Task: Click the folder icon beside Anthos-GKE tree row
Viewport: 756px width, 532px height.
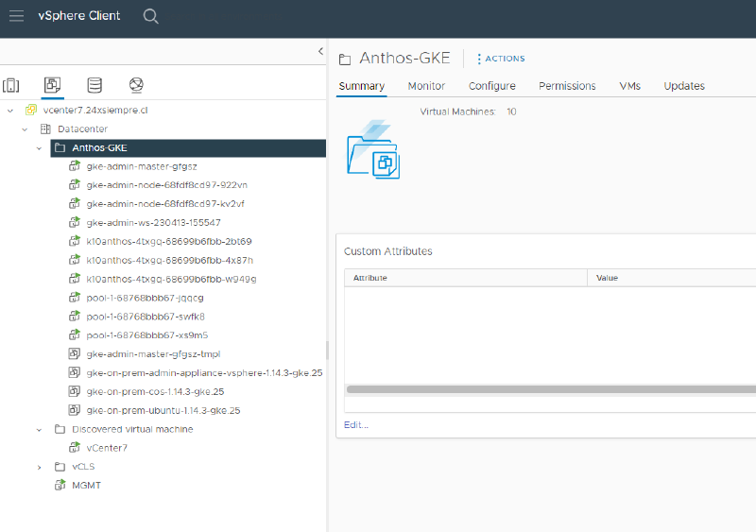Action: coord(60,147)
